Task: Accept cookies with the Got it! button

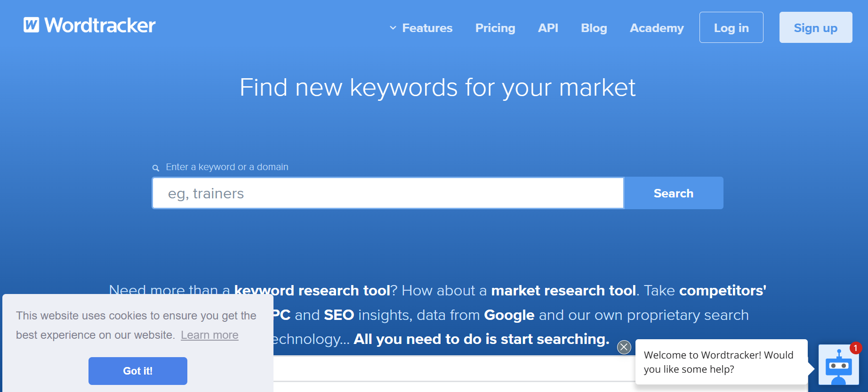Action: point(137,371)
